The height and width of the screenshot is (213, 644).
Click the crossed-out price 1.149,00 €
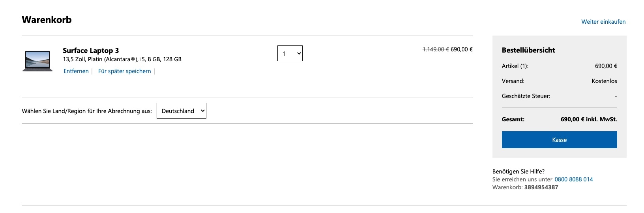coord(436,49)
